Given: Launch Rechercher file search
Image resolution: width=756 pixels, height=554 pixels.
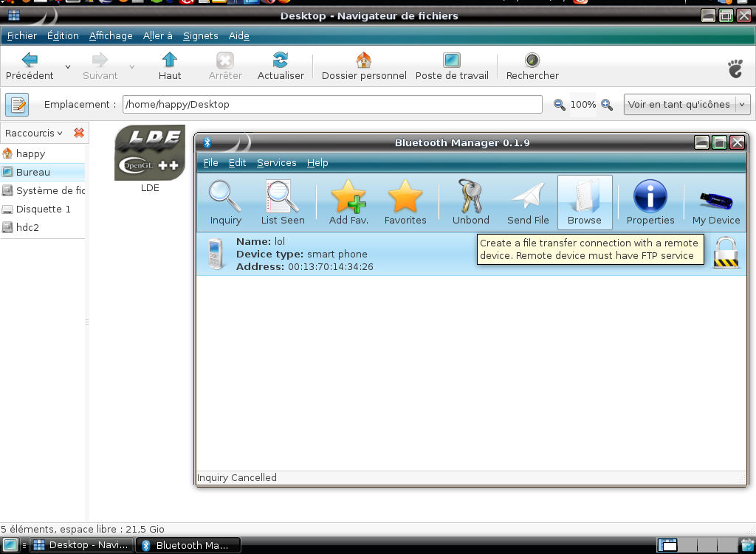Looking at the screenshot, I should click(532, 66).
